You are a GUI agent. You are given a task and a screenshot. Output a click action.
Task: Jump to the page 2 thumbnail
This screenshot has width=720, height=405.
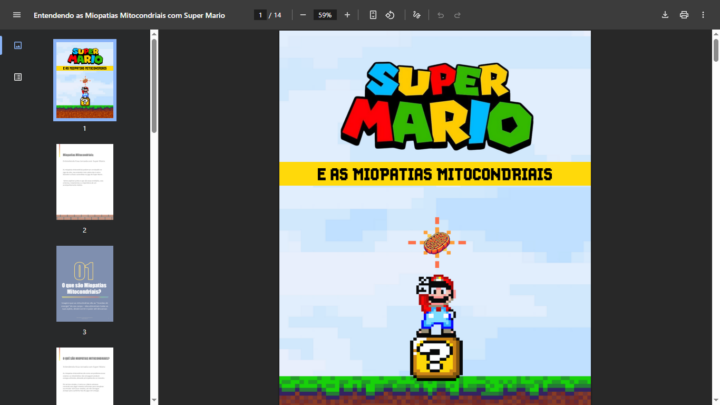pyautogui.click(x=85, y=182)
